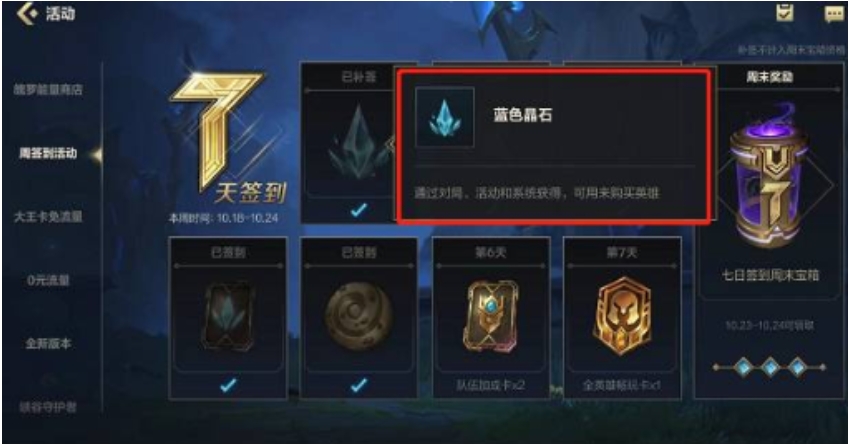Go back using the 活动 arrow
This screenshot has width=849, height=445.
tap(27, 14)
